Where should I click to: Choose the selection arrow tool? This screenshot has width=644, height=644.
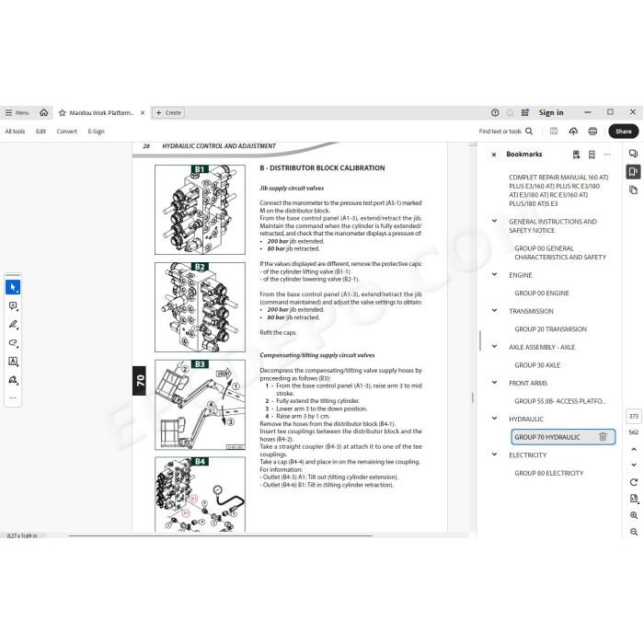(13, 287)
